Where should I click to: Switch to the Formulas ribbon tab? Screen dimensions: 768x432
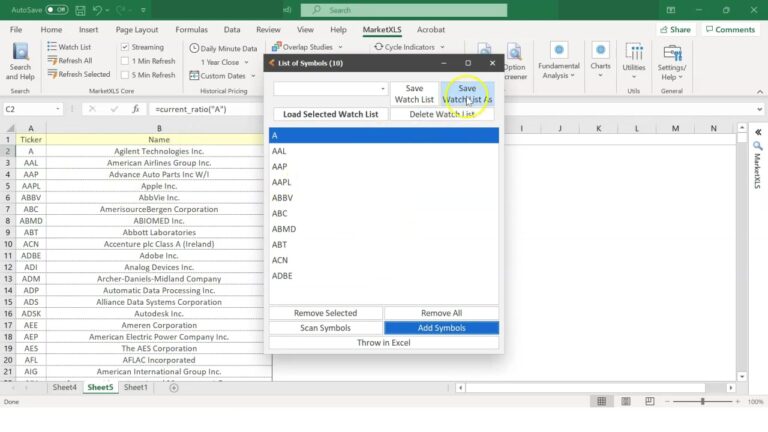(x=192, y=29)
